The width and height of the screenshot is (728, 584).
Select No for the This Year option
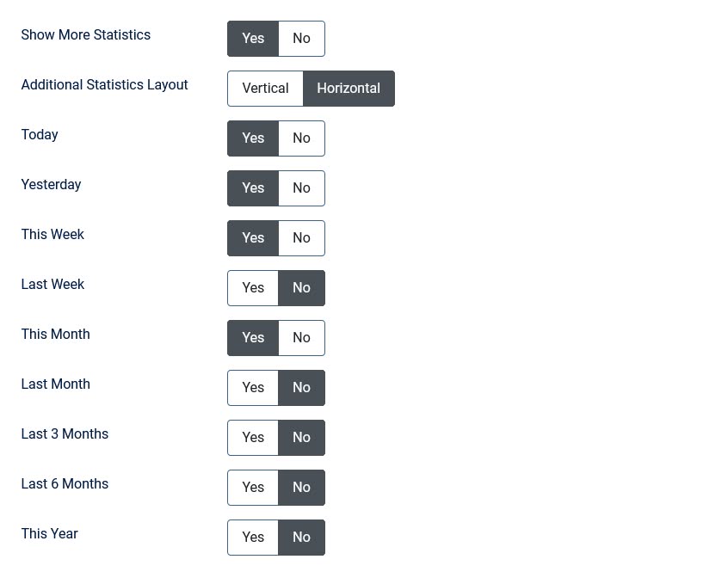301,538
